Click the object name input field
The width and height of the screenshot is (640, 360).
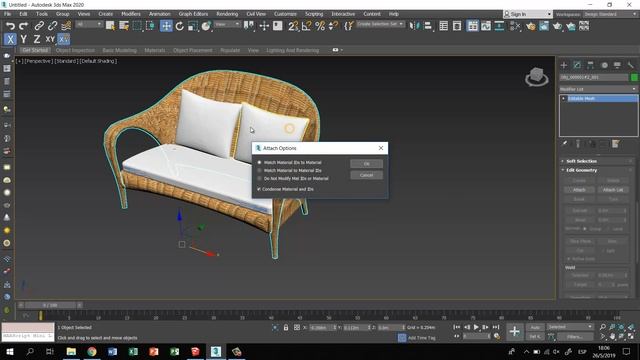tap(594, 77)
